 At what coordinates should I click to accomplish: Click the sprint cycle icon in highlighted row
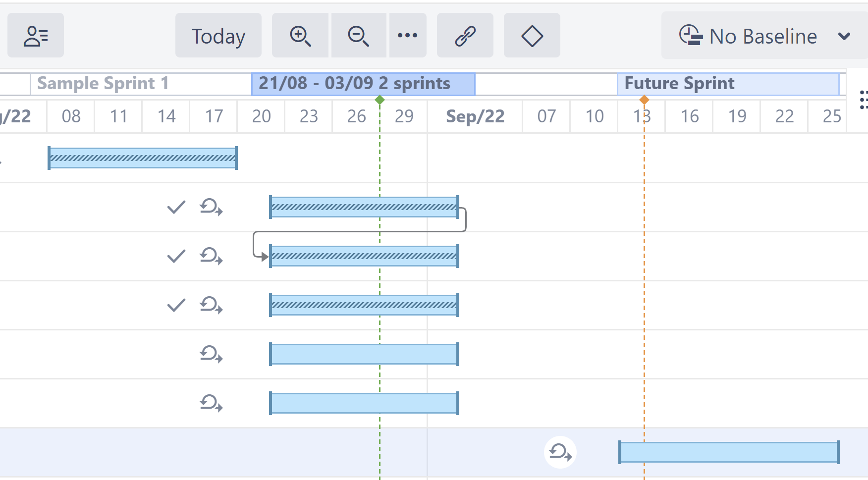[560, 452]
